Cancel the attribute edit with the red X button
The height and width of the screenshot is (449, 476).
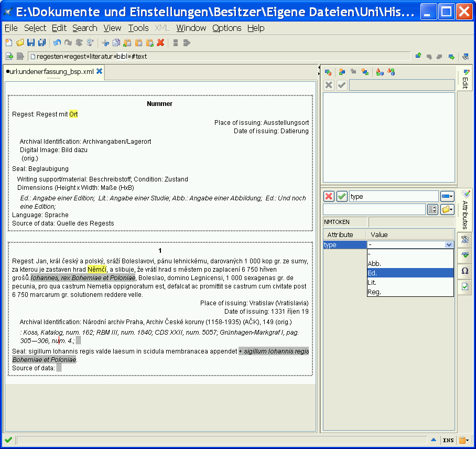[329, 196]
